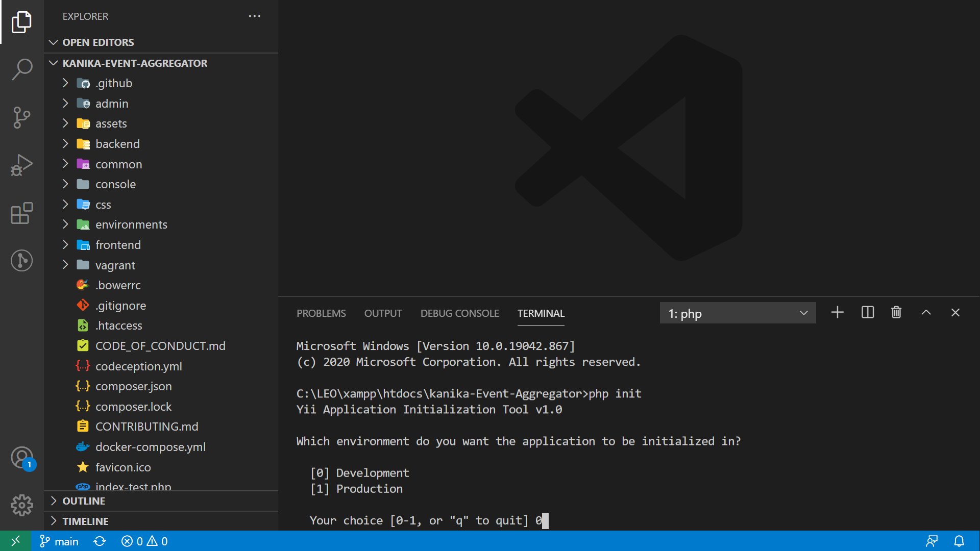This screenshot has height=551, width=980.
Task: Open remote window indicator in status bar
Action: pyautogui.click(x=16, y=541)
